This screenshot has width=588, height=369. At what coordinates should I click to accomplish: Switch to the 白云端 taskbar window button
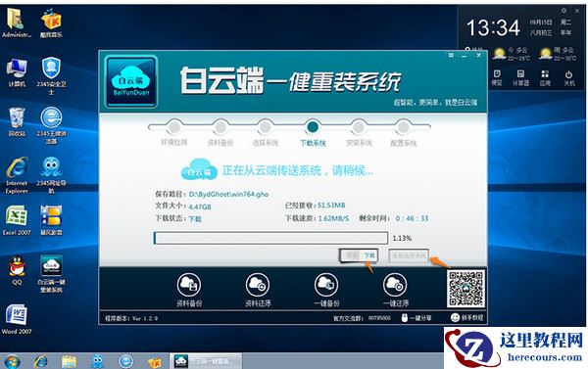(x=206, y=361)
